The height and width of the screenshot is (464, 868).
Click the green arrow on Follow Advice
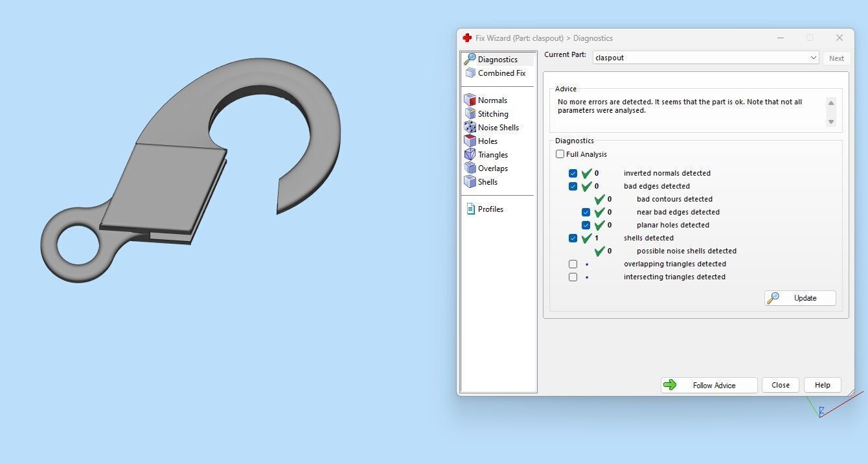pyautogui.click(x=670, y=385)
